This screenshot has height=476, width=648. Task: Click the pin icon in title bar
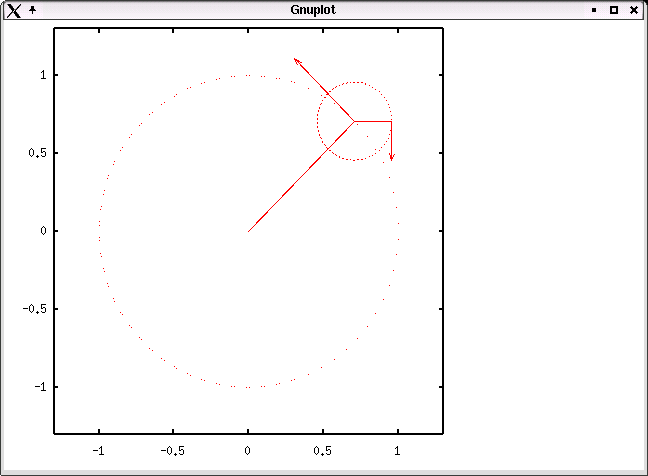(x=32, y=10)
